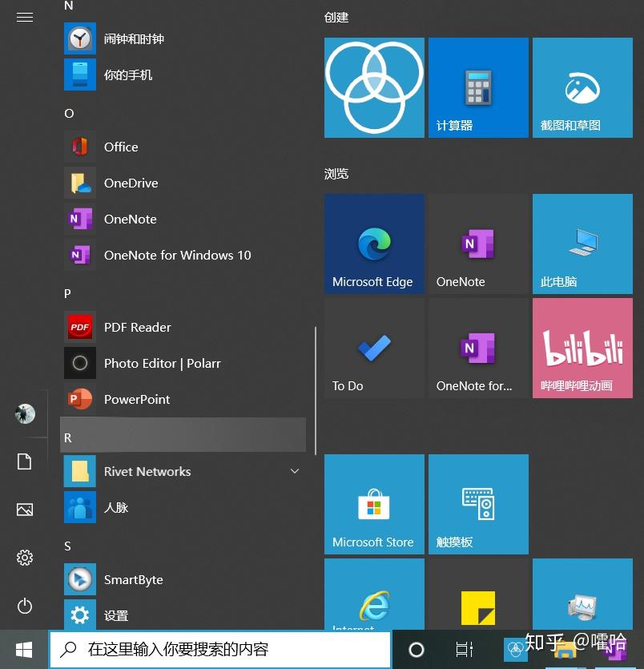Launch PDF Reader
644x669 pixels.
click(183, 327)
